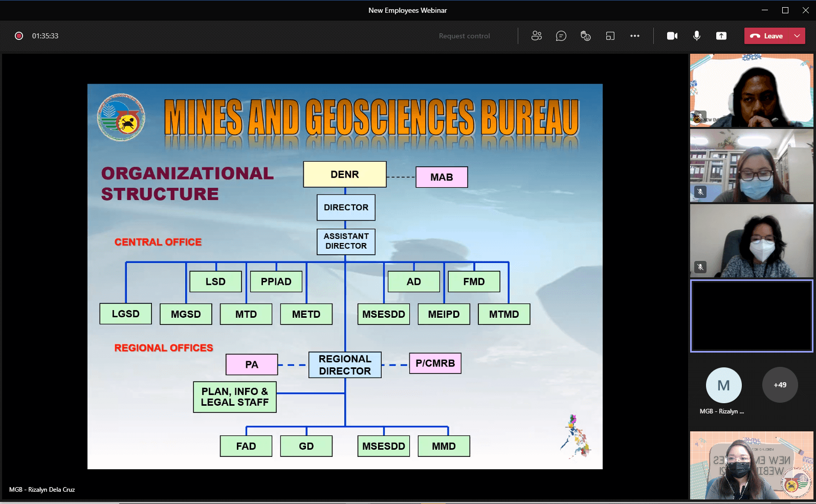Screen dimensions: 816x504
Task: Click the MGB logo on the slide
Action: click(x=121, y=117)
